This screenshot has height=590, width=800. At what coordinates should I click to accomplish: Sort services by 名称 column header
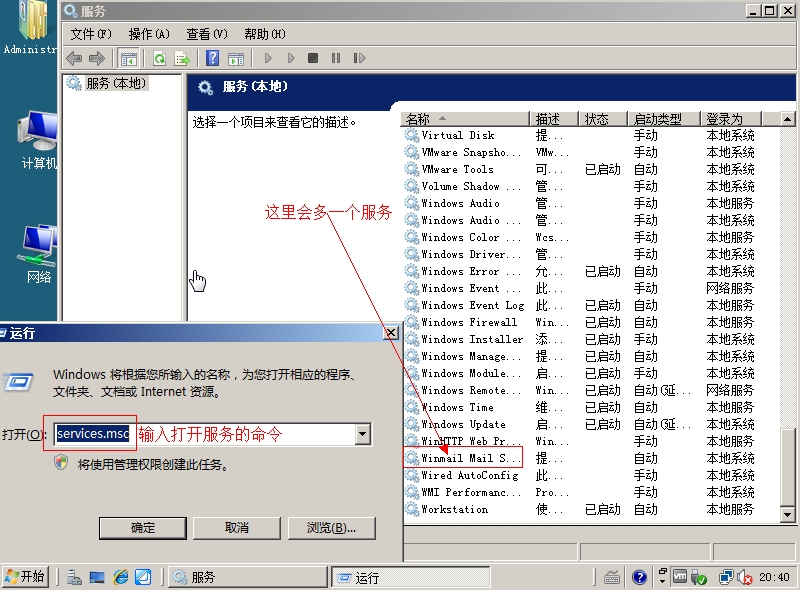pyautogui.click(x=466, y=119)
